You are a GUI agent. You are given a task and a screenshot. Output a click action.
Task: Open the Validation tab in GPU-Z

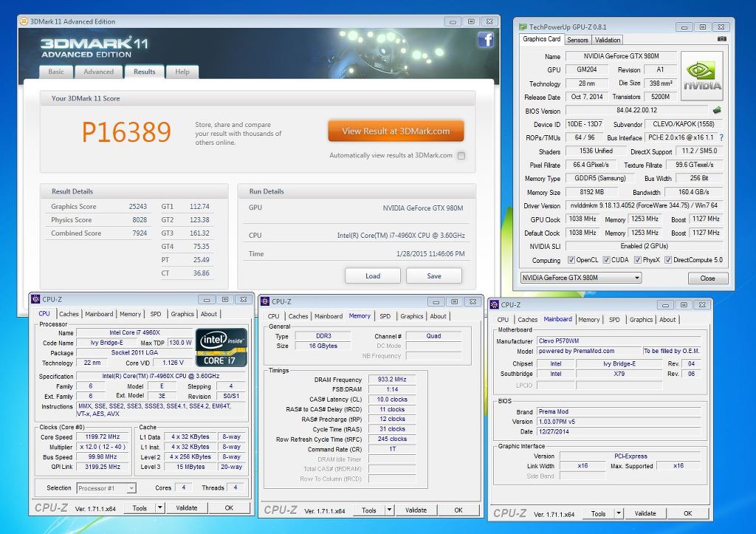click(x=607, y=40)
